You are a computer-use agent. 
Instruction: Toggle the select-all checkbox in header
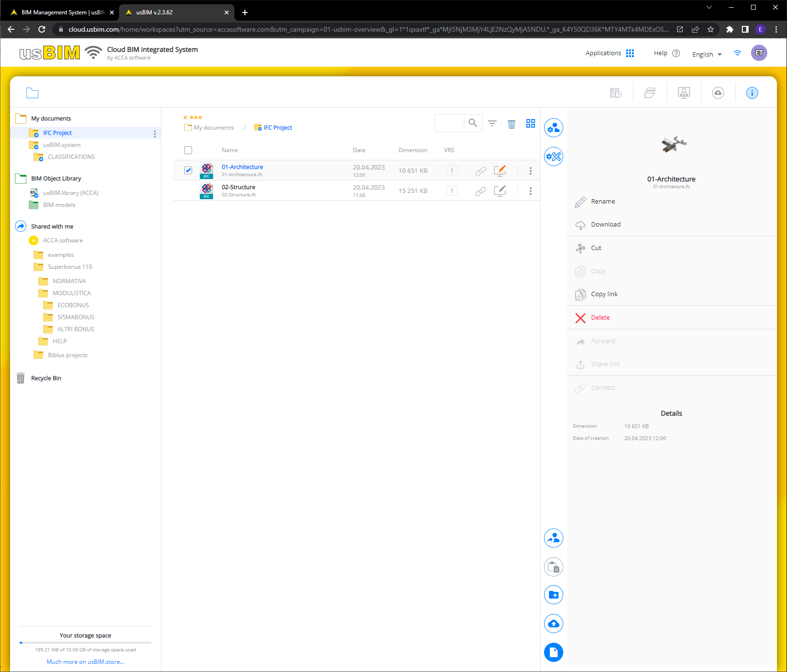tap(188, 150)
